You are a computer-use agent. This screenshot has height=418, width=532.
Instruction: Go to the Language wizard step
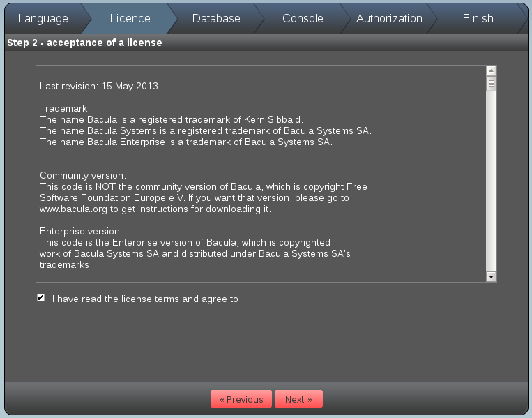pyautogui.click(x=43, y=18)
